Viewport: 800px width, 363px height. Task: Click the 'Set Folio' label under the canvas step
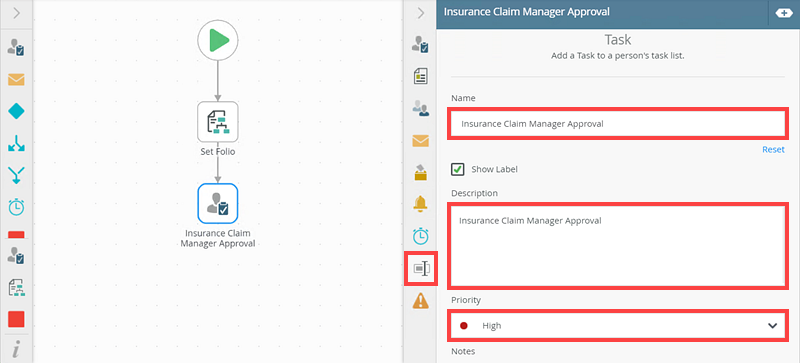(218, 152)
